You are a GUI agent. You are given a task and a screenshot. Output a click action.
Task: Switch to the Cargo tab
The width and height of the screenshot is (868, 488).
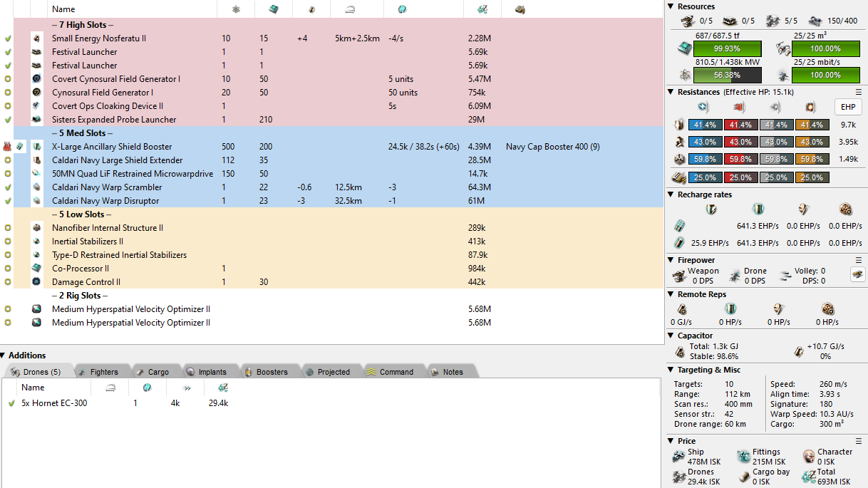tap(152, 372)
